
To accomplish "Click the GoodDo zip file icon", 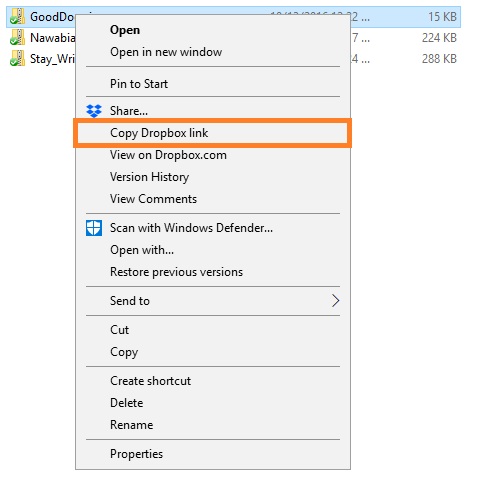I will click(x=17, y=16).
